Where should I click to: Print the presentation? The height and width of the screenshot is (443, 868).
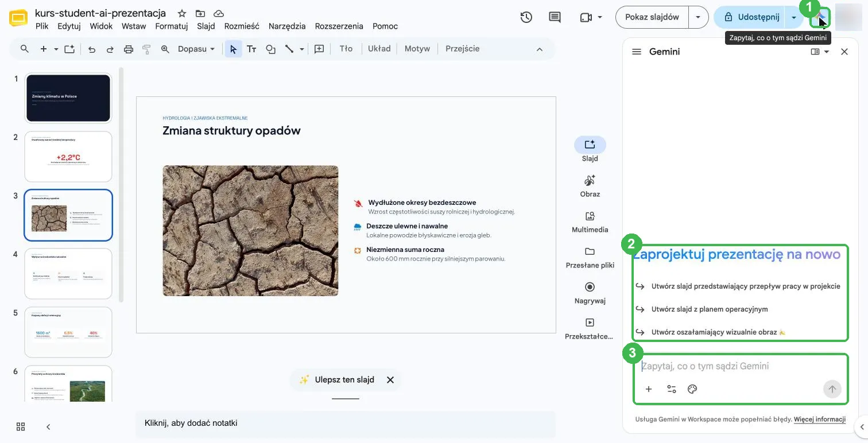tap(129, 49)
